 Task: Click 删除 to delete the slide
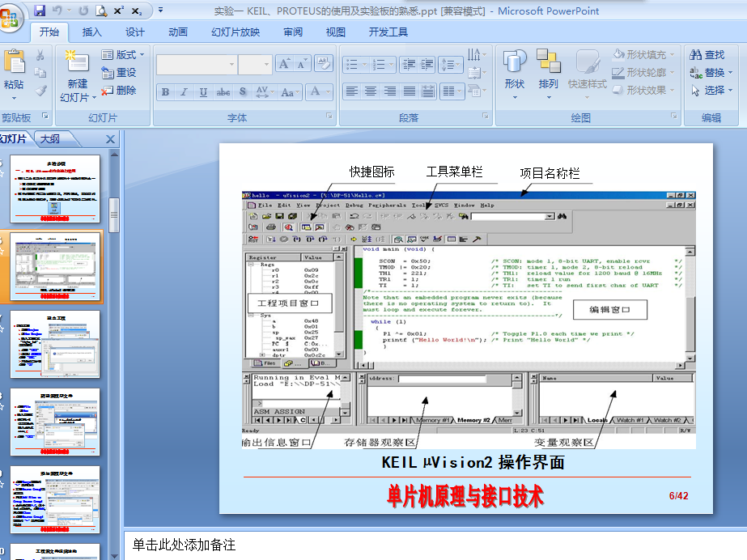pos(119,91)
